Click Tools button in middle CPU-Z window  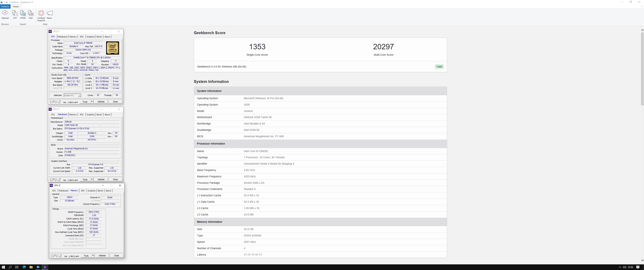point(85,179)
